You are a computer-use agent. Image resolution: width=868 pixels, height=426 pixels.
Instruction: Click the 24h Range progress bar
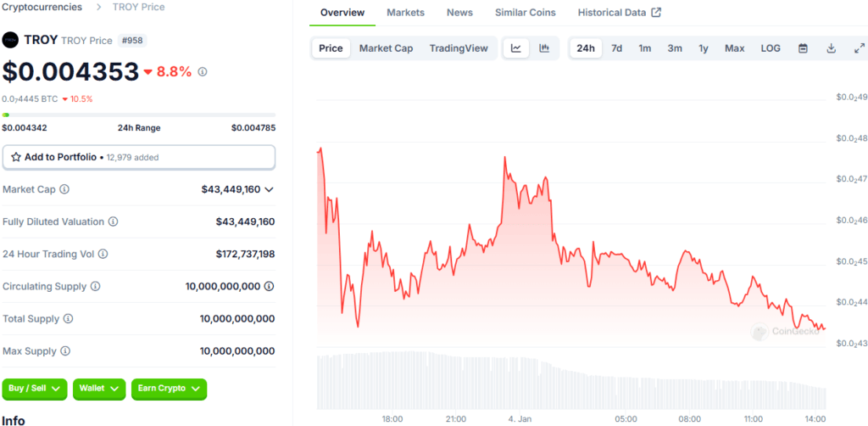click(x=139, y=115)
